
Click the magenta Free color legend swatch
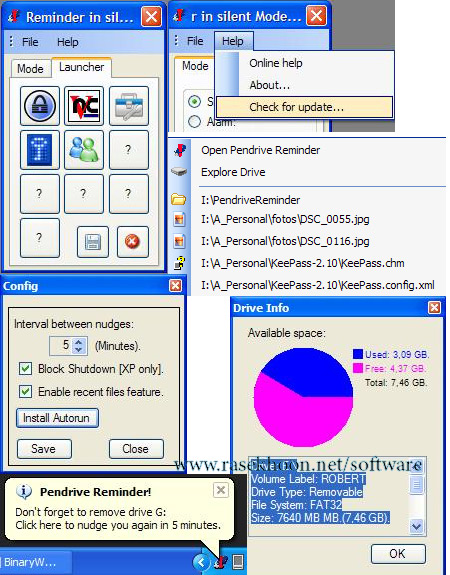pos(358,368)
